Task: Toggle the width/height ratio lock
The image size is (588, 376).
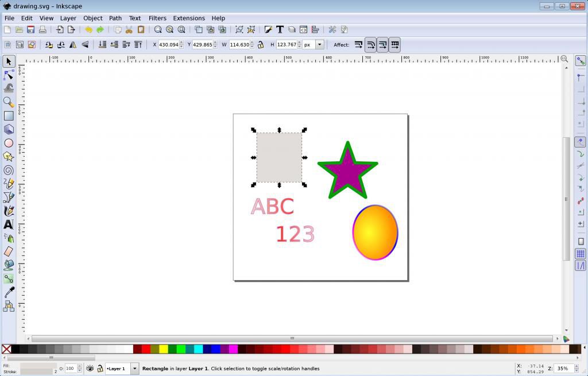Action: [261, 45]
